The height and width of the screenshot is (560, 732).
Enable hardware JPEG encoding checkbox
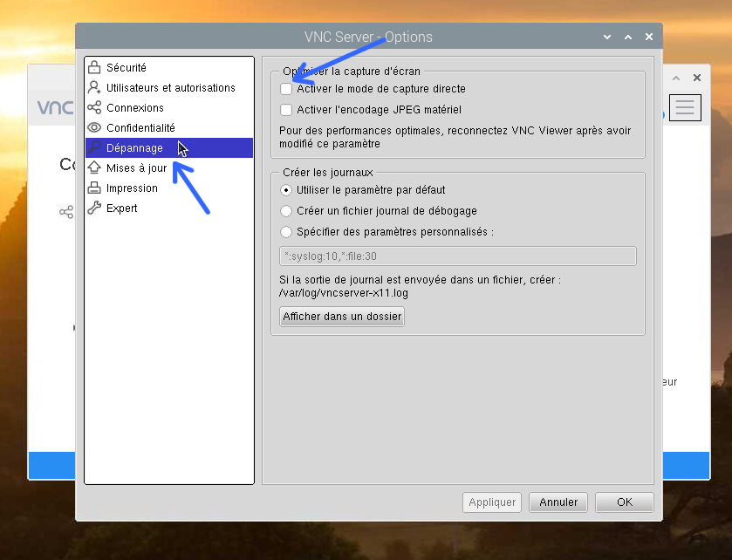pyautogui.click(x=285, y=110)
